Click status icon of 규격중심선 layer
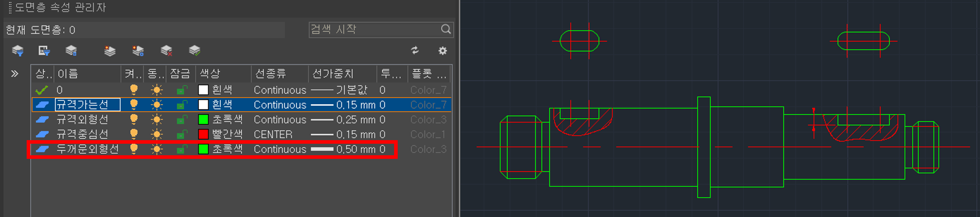 (42, 135)
